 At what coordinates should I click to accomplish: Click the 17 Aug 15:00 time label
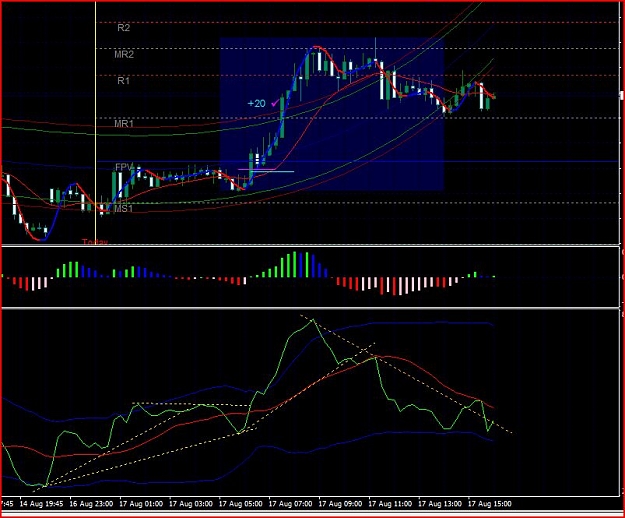(x=489, y=504)
